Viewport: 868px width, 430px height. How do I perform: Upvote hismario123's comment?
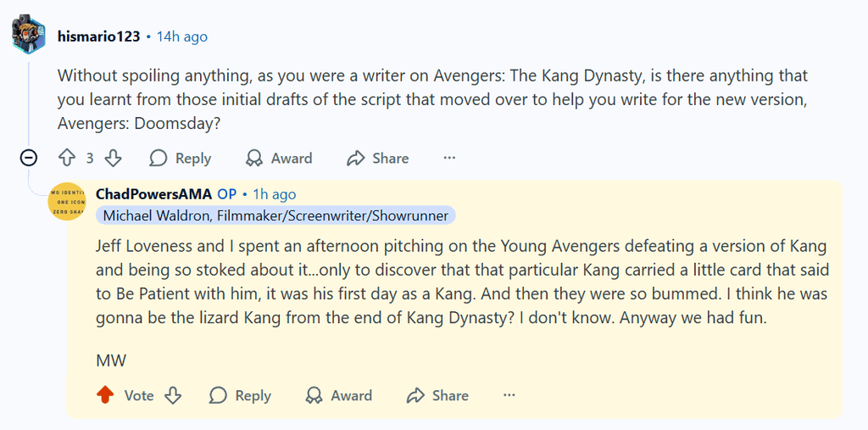point(67,158)
